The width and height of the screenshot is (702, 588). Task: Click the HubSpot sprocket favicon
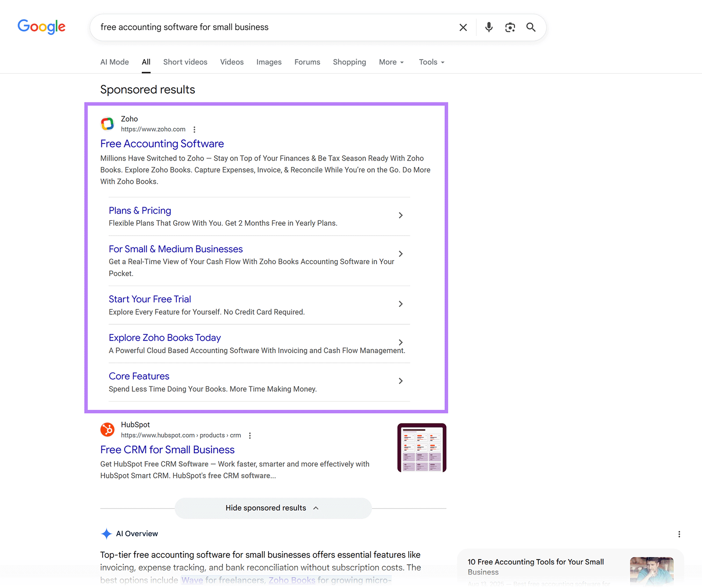[x=107, y=430]
